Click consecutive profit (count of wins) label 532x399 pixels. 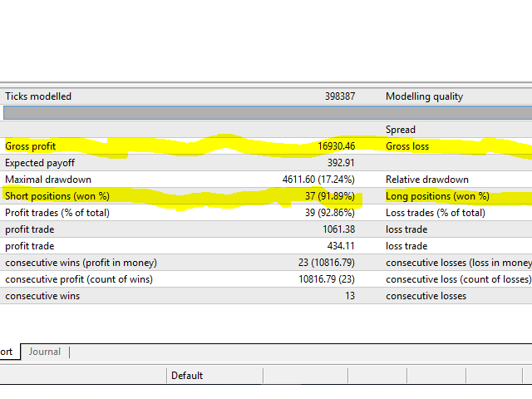[79, 279]
